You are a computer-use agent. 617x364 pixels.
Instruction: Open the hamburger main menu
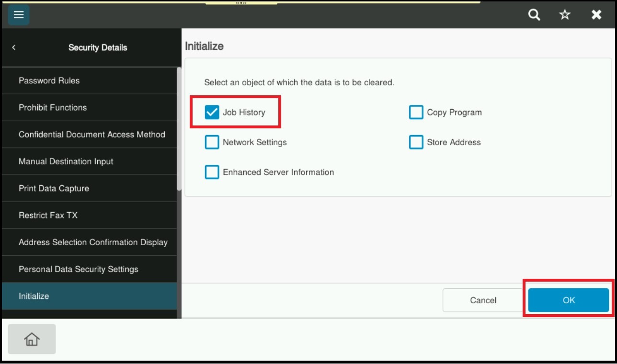point(19,15)
